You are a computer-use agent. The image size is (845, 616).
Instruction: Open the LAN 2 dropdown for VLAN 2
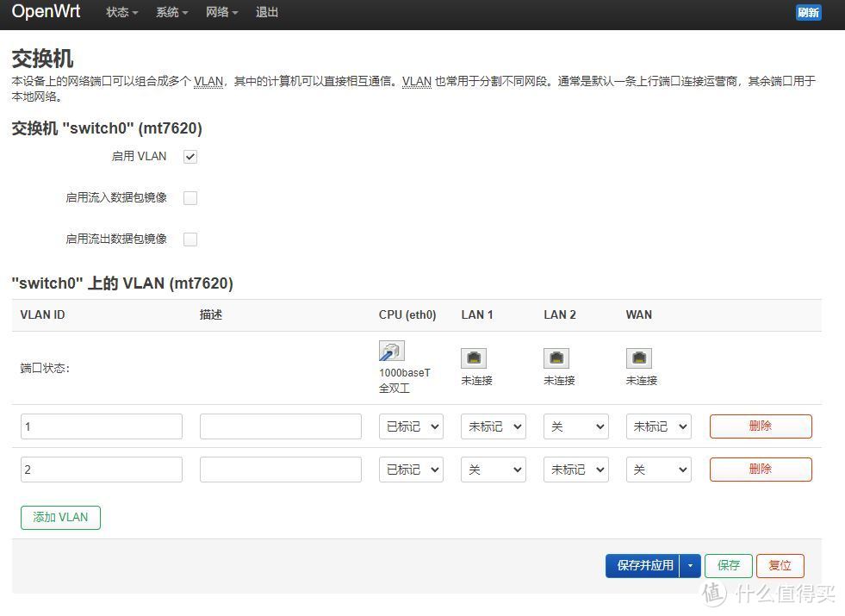[575, 469]
